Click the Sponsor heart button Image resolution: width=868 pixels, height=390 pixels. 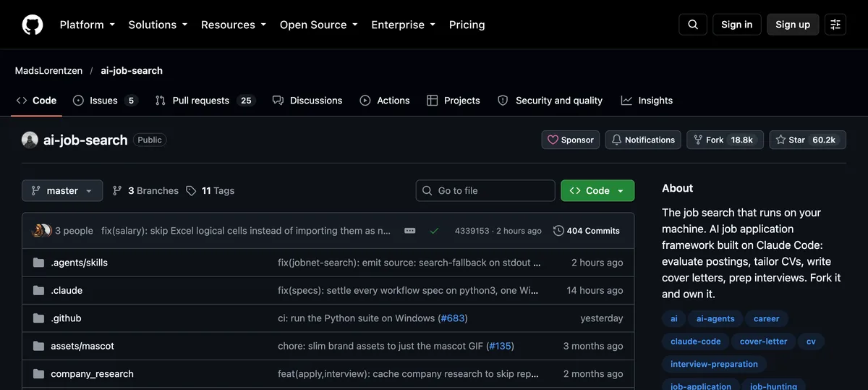pyautogui.click(x=571, y=140)
